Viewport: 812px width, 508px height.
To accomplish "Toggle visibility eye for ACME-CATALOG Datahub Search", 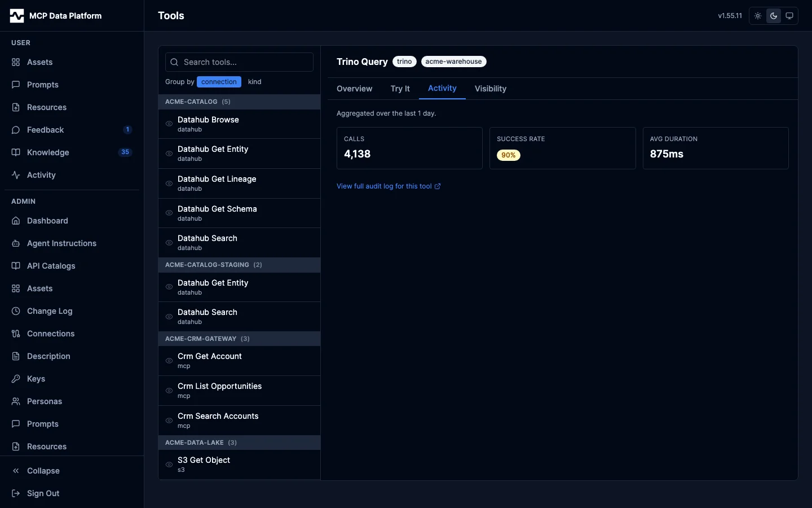I will (x=169, y=243).
